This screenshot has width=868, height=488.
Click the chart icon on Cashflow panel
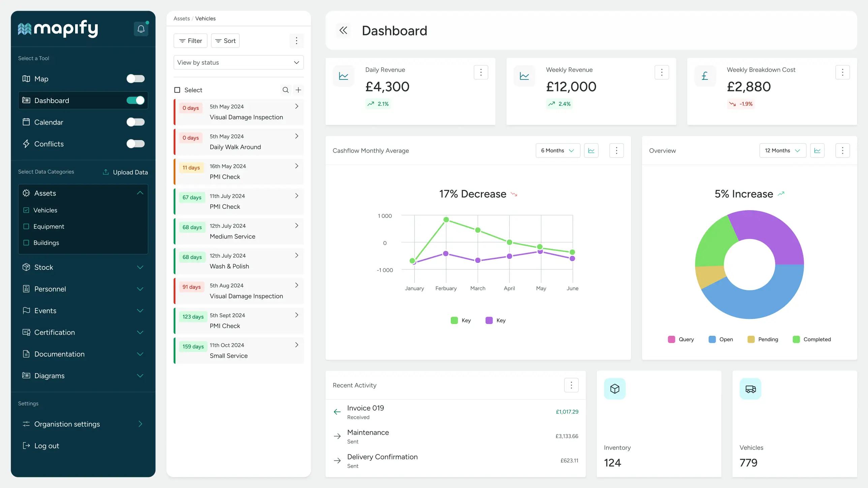(x=591, y=151)
